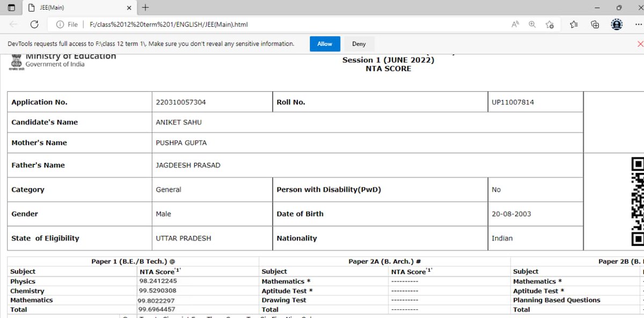Select Physics score 98.2412245
Image resolution: width=644 pixels, height=318 pixels.
click(158, 281)
